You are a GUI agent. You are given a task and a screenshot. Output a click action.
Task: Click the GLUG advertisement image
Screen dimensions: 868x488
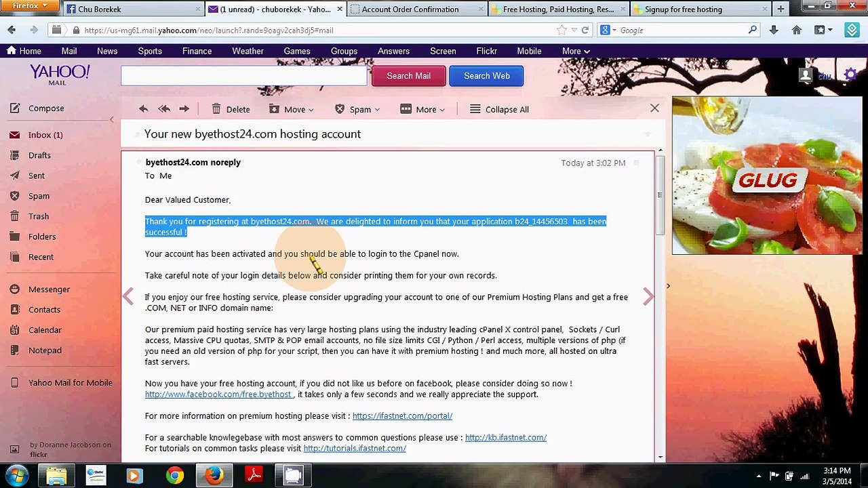pyautogui.click(x=767, y=176)
